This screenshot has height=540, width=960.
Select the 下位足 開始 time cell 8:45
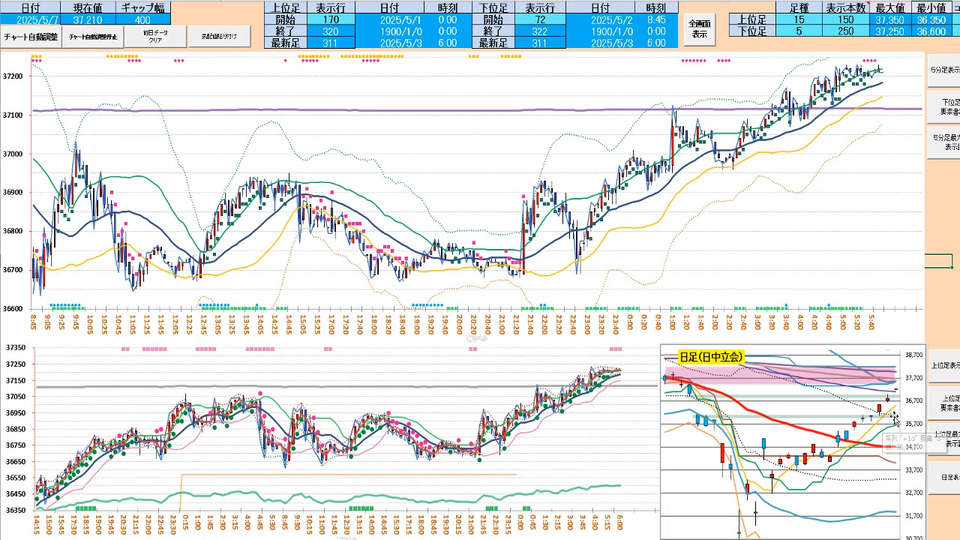656,20
